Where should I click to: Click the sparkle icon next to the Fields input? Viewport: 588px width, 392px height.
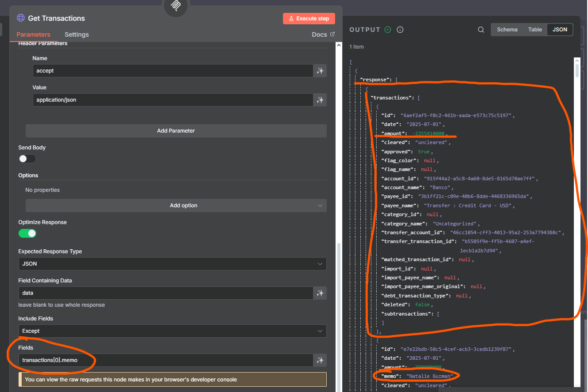pyautogui.click(x=320, y=360)
